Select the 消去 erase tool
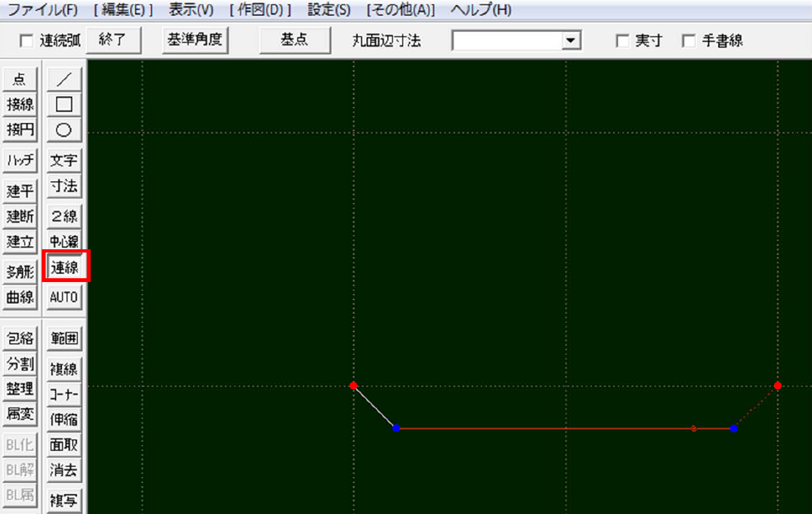Screen dimensions: 812x514 [64, 470]
